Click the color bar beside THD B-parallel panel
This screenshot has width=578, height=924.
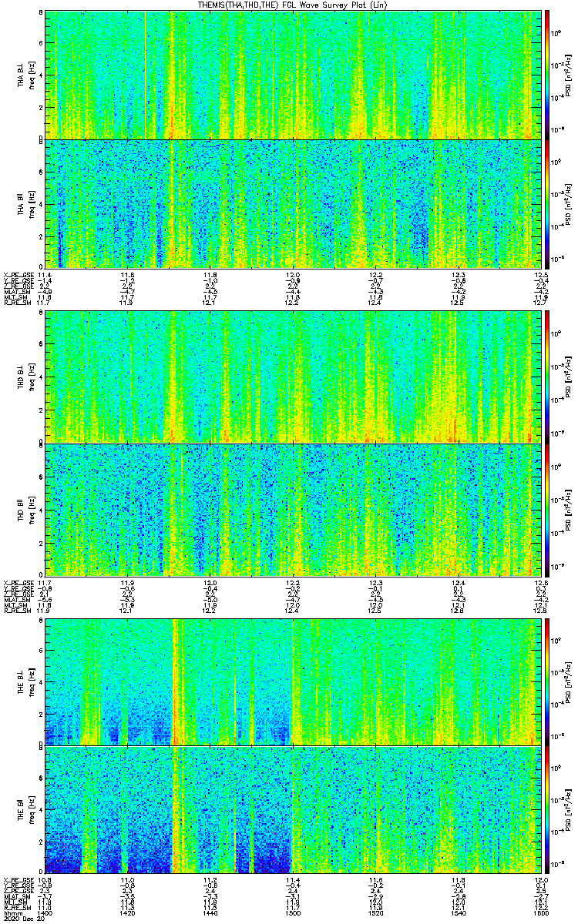pos(547,509)
